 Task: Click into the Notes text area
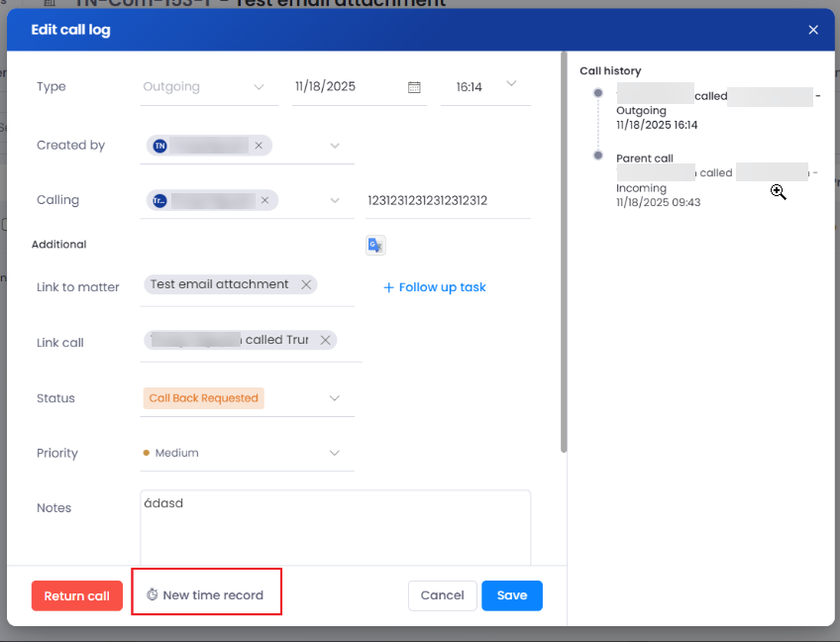[335, 530]
